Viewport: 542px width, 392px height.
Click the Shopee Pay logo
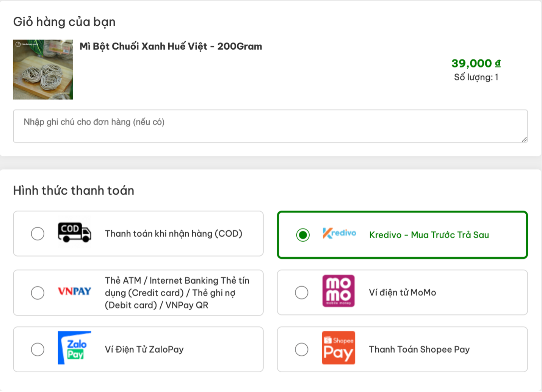point(338,348)
